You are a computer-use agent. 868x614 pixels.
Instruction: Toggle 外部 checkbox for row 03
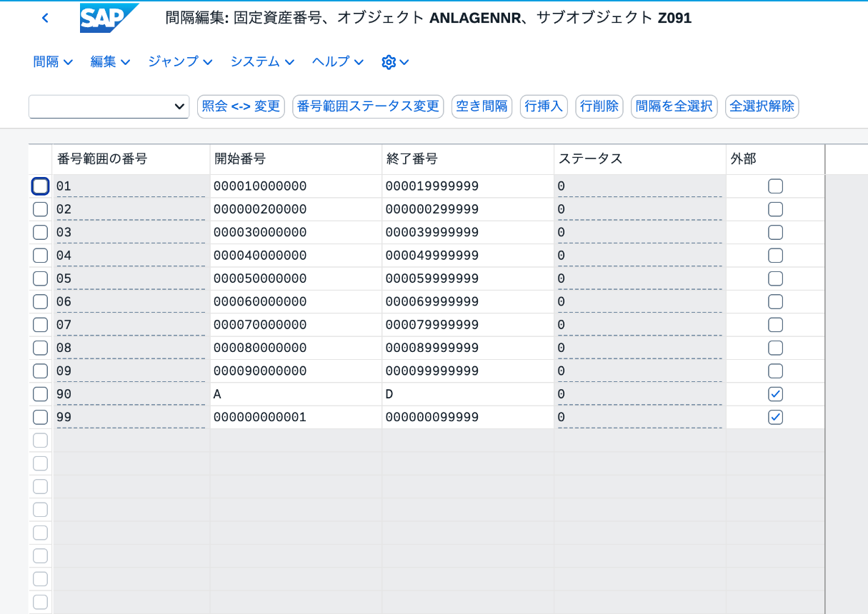pyautogui.click(x=775, y=233)
